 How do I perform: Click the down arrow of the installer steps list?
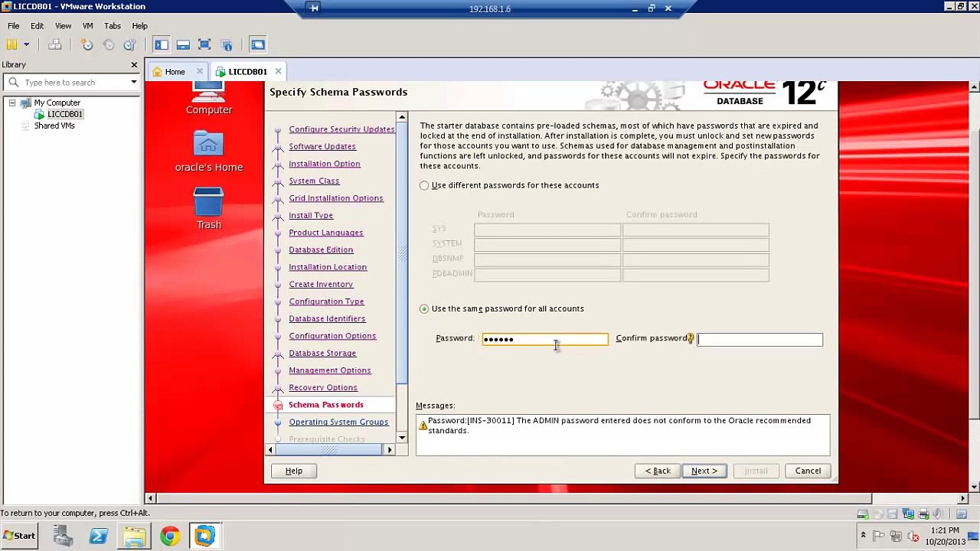tap(403, 438)
